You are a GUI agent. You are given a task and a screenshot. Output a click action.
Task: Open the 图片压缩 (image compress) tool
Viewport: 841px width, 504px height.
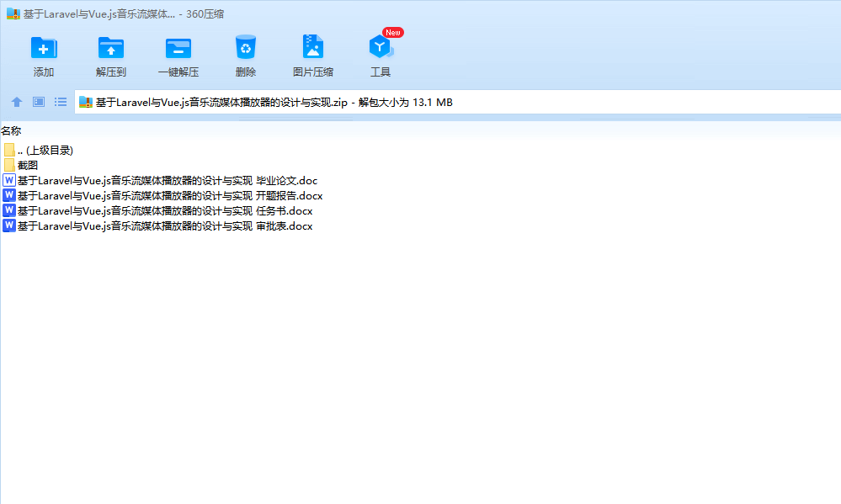312,46
